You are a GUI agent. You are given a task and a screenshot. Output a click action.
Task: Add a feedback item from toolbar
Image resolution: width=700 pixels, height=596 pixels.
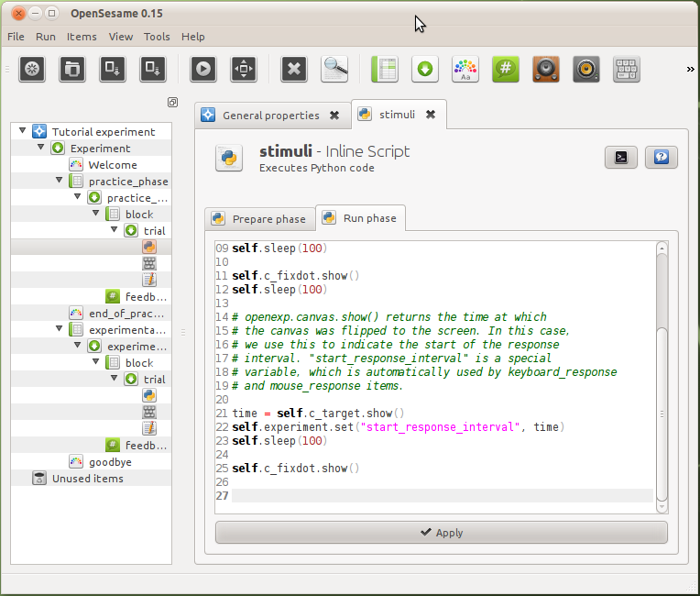pyautogui.click(x=506, y=69)
